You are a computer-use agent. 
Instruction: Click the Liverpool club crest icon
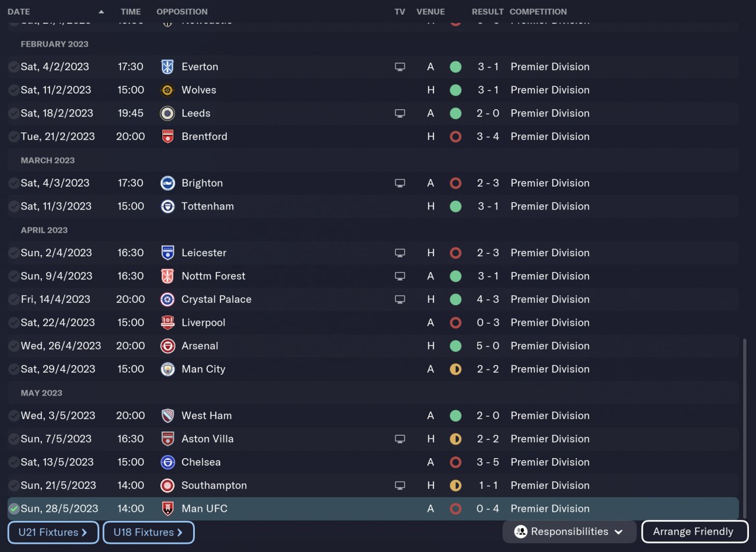[168, 322]
